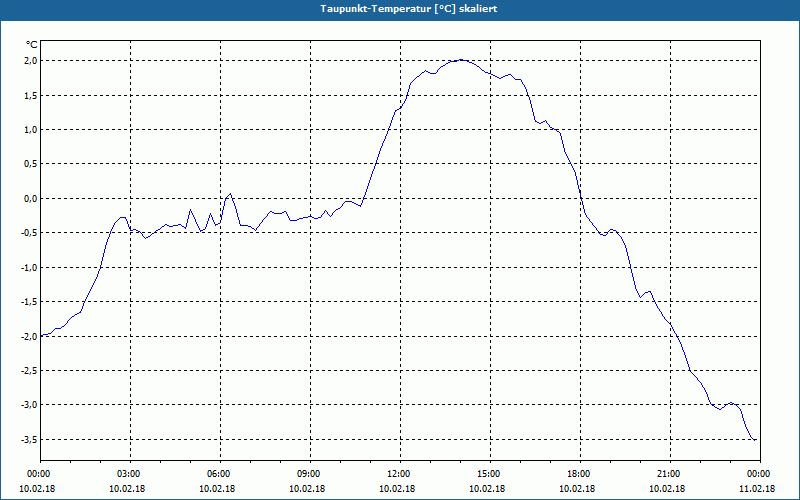Select the "1,5" y-axis tick label
This screenshot has width=800, height=500.
pos(31,95)
